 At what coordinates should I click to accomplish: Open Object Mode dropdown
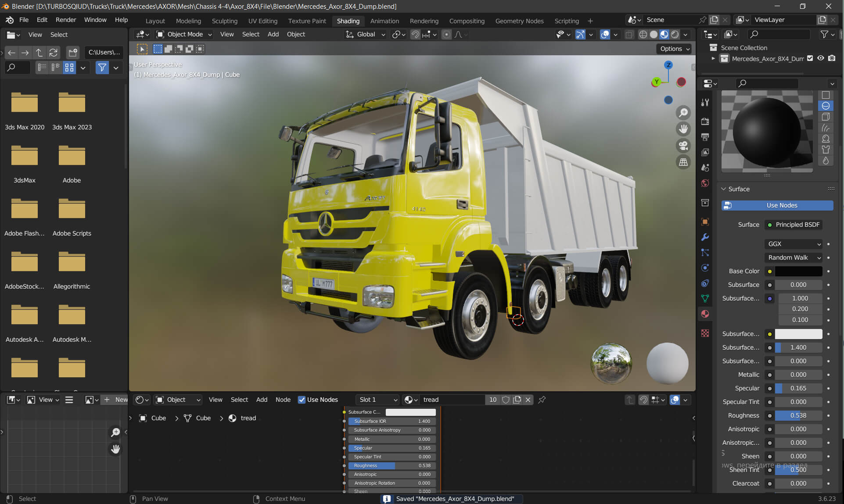tap(184, 34)
